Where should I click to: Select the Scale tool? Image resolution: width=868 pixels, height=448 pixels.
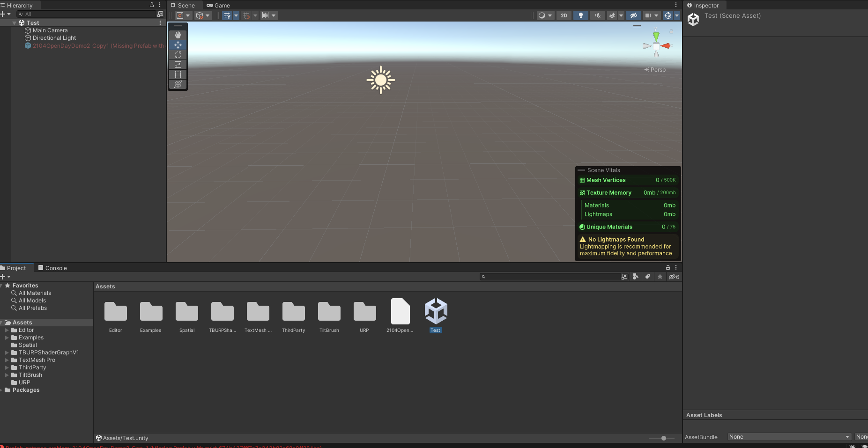178,65
